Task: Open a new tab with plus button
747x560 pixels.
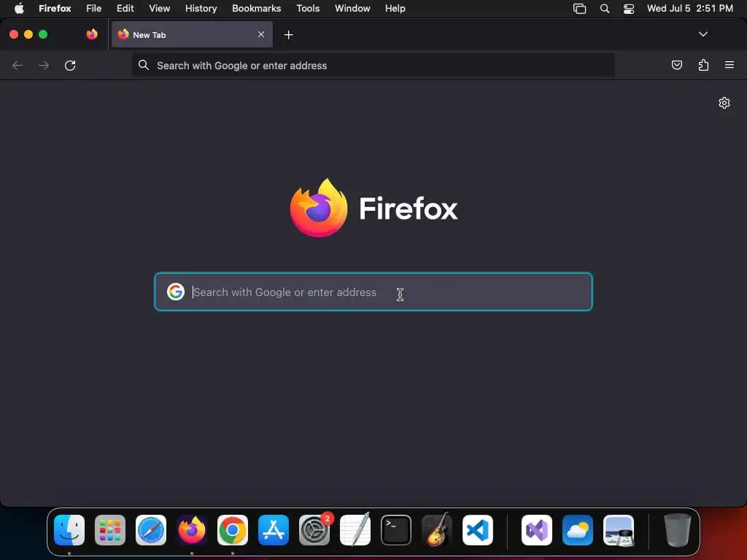Action: pos(288,35)
